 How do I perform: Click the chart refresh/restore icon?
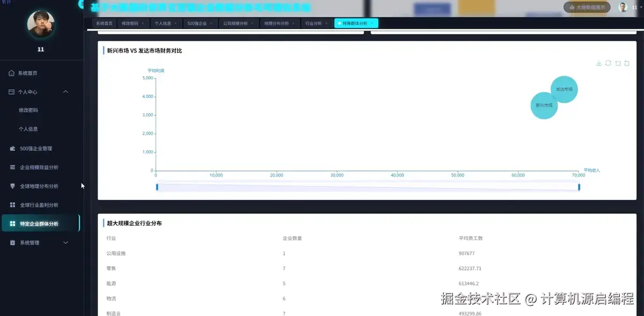pyautogui.click(x=608, y=63)
